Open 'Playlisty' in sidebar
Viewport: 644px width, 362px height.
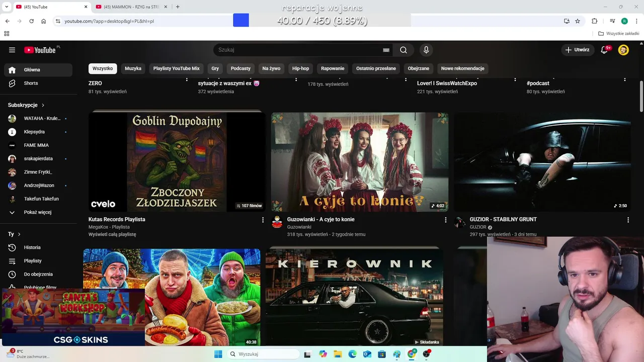tap(38, 261)
